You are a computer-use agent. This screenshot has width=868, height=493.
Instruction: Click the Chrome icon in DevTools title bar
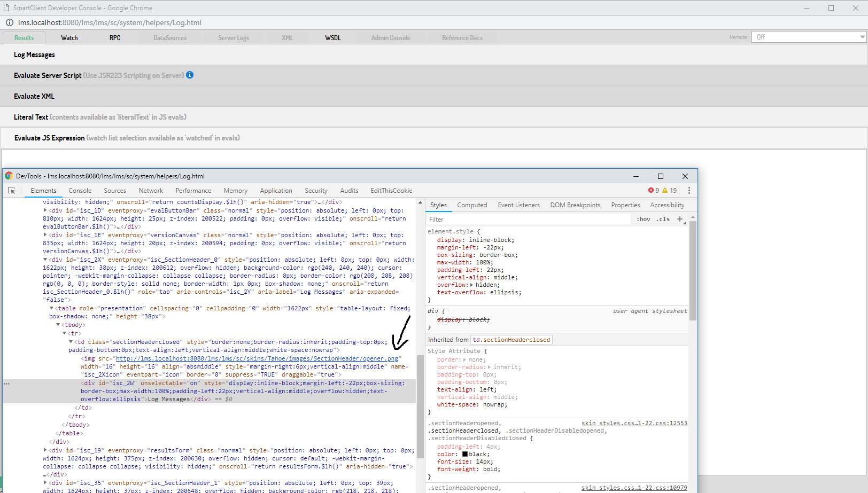coord(9,176)
